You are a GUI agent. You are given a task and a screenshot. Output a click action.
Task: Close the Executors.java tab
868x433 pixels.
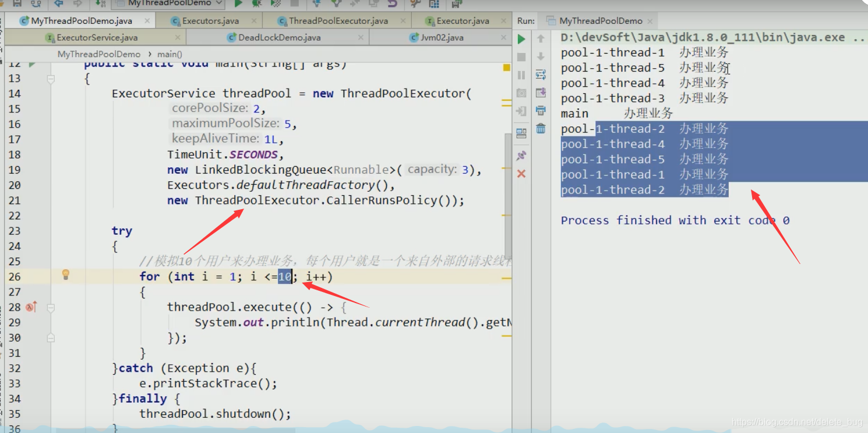click(254, 21)
